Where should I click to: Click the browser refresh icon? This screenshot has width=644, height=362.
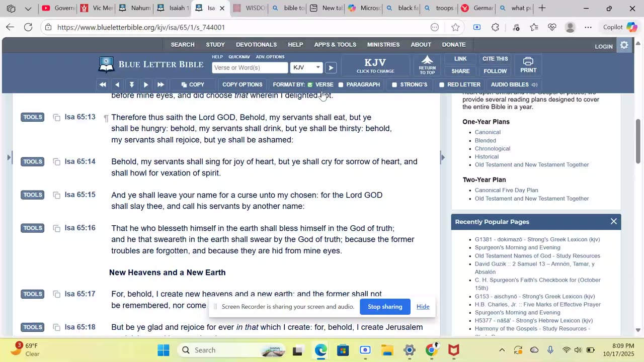28,27
